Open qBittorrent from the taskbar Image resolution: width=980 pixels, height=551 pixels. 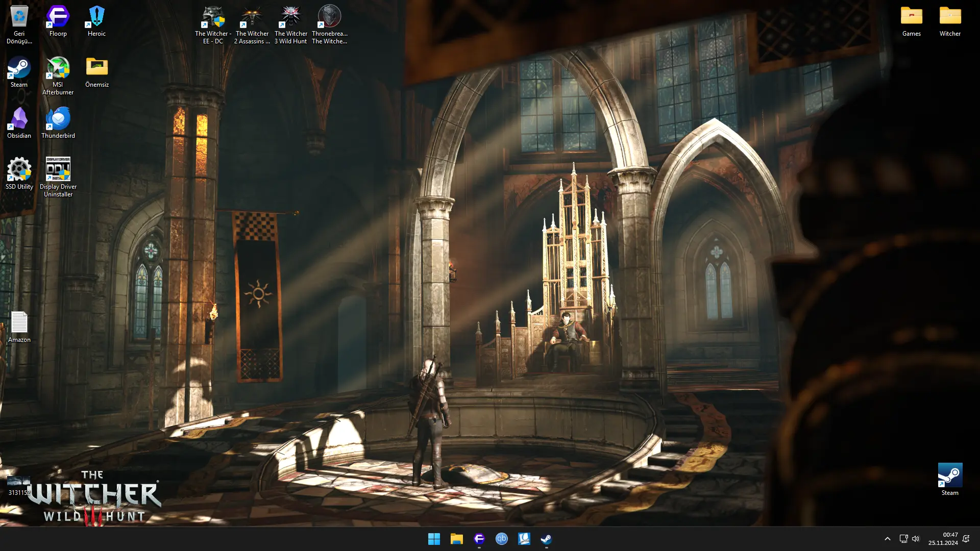click(x=501, y=539)
